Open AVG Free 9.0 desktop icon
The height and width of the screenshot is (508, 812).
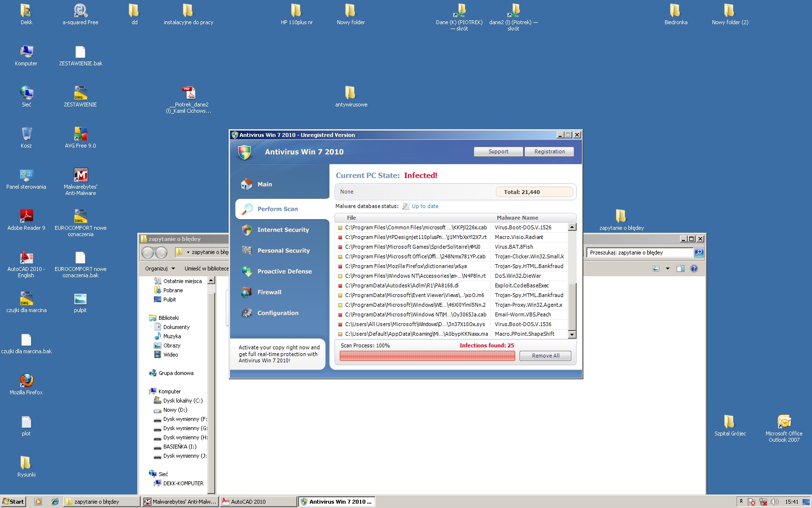pyautogui.click(x=80, y=134)
